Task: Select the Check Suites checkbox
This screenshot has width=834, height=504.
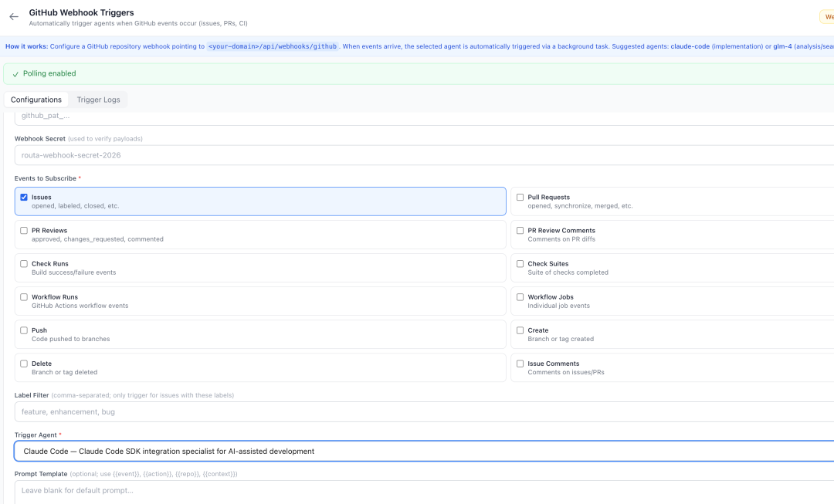Action: (520, 264)
